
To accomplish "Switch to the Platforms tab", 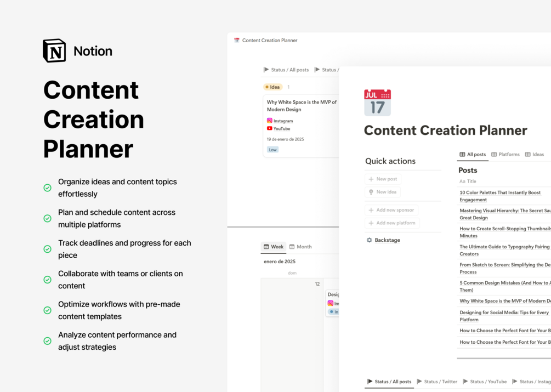I will click(505, 155).
